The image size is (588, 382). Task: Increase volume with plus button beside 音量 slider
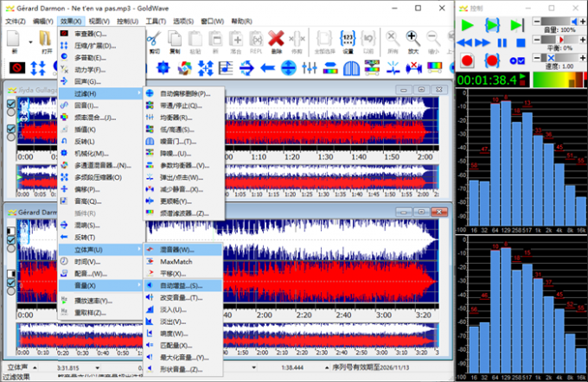(x=582, y=22)
